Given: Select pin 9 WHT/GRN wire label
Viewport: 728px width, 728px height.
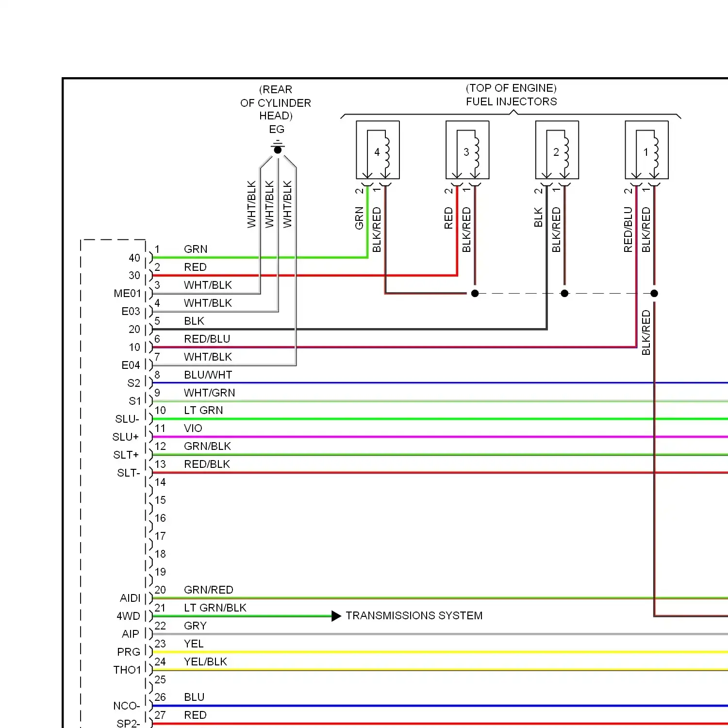Looking at the screenshot, I should tap(209, 393).
